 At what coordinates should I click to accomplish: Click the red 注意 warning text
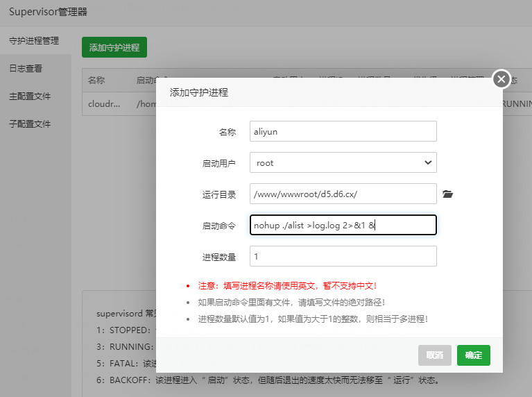[287, 286]
